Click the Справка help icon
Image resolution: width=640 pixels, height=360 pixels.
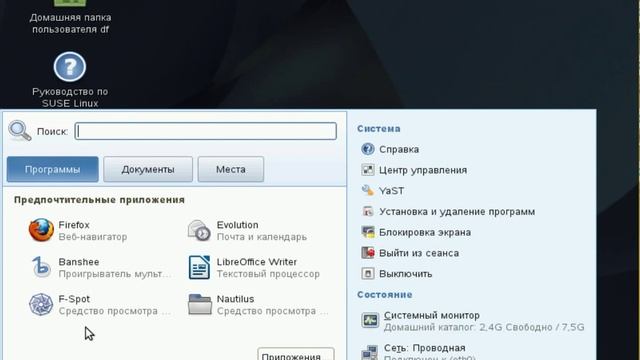[368, 149]
